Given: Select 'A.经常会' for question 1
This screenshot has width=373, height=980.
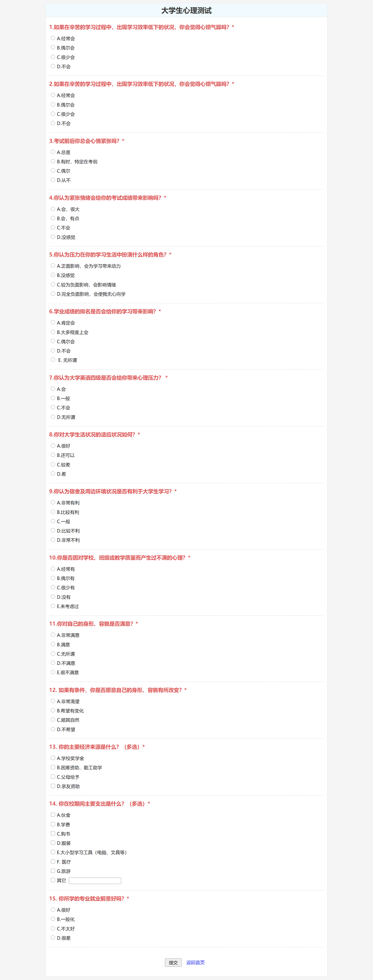Looking at the screenshot, I should pyautogui.click(x=53, y=38).
